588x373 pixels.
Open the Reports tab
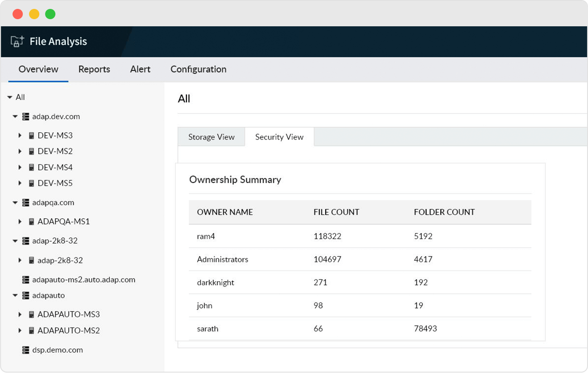pos(94,70)
